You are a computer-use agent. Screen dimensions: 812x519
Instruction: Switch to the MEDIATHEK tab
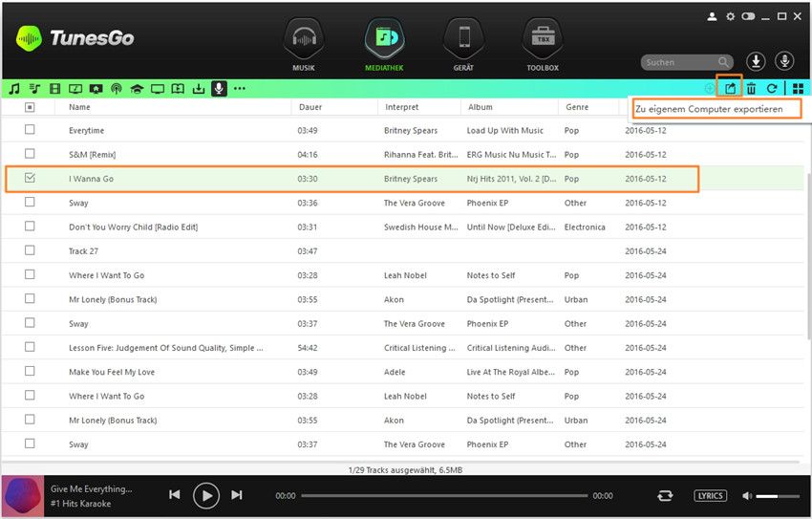(384, 45)
